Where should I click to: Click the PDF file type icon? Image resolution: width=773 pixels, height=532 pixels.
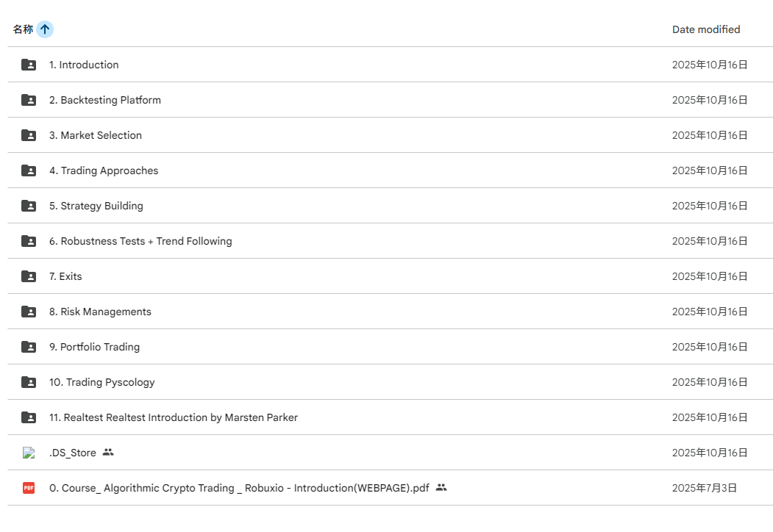point(29,488)
